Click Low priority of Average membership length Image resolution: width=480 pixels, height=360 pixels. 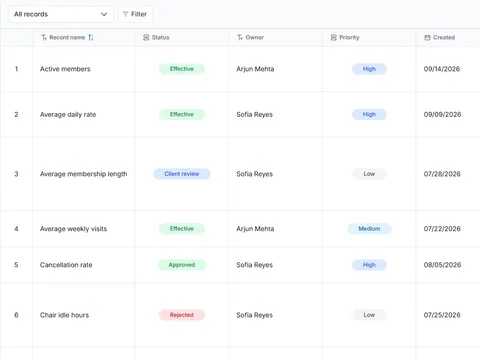tap(369, 174)
